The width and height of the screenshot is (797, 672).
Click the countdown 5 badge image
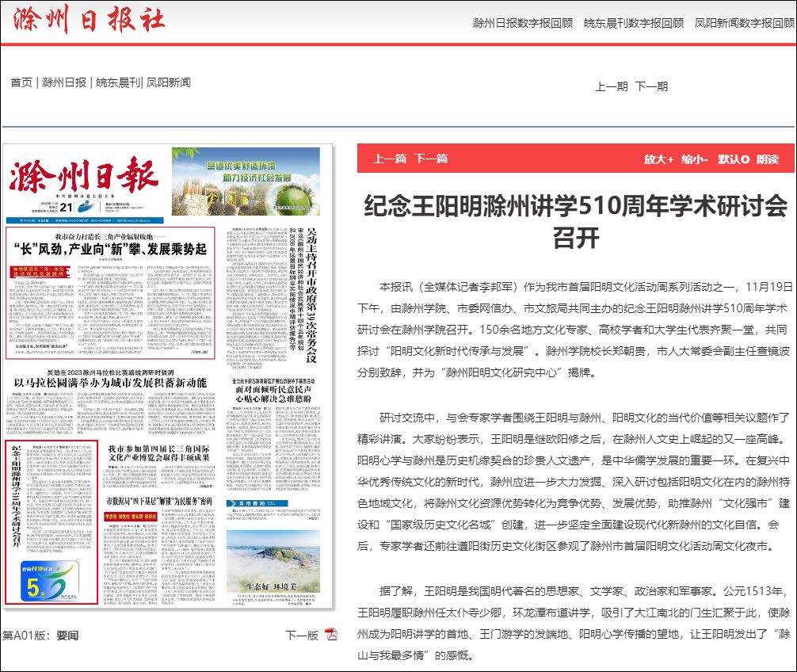tap(50, 581)
